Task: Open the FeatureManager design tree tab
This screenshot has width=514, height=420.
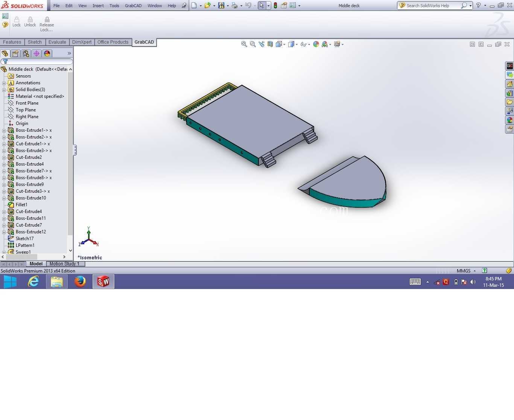Action: pyautogui.click(x=5, y=53)
